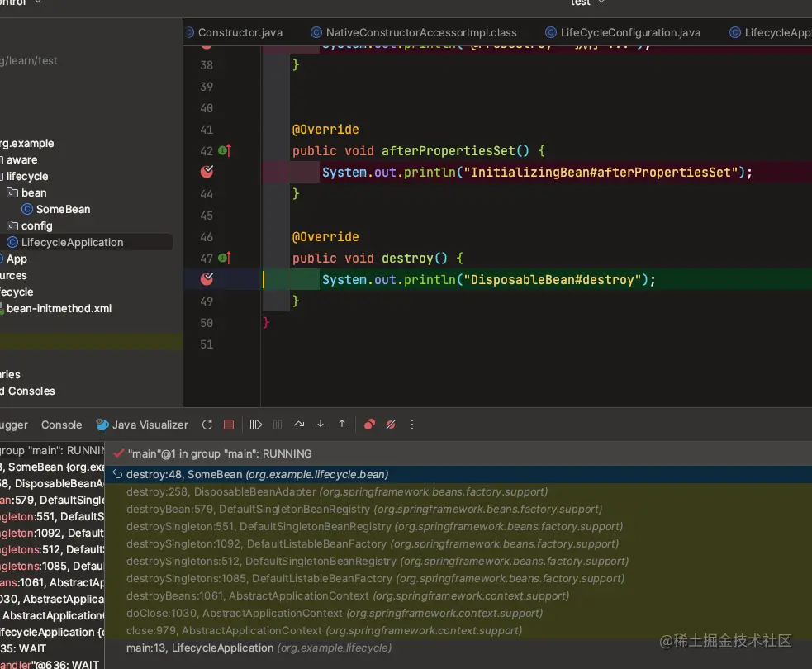Click line number 50 in gutter
Screen dimensions: 812x669
click(207, 323)
